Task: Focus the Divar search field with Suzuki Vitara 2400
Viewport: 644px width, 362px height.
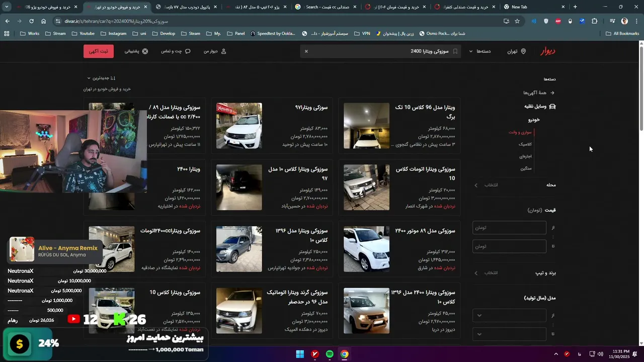Action: [380, 51]
